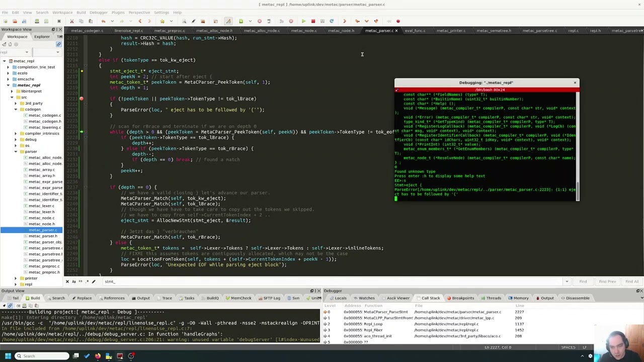The height and width of the screenshot is (362, 644).
Task: Click the bookmark star toolbar icon
Action: [x=162, y=21]
